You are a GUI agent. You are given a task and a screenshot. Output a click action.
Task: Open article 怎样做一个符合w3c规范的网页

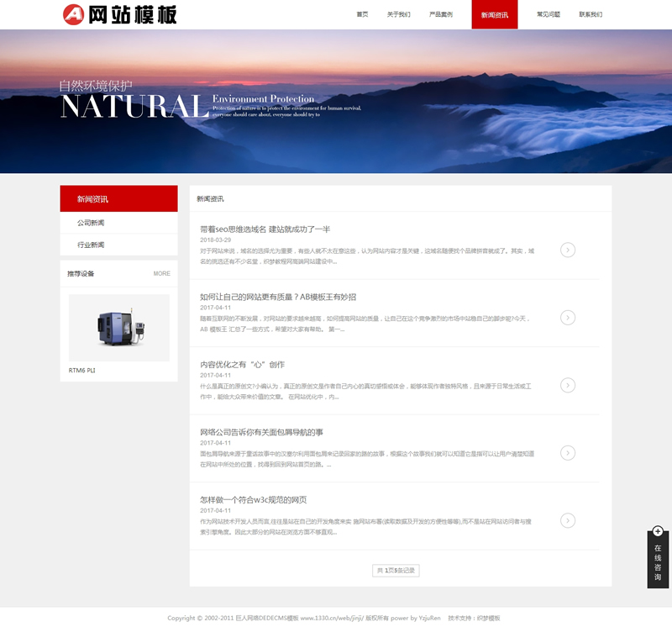(253, 499)
